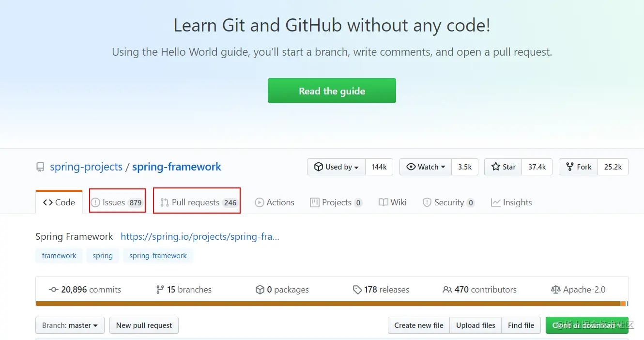Screen dimensions: 644x340
Task: Expand the Branch: master dropdown
Action: click(70, 325)
